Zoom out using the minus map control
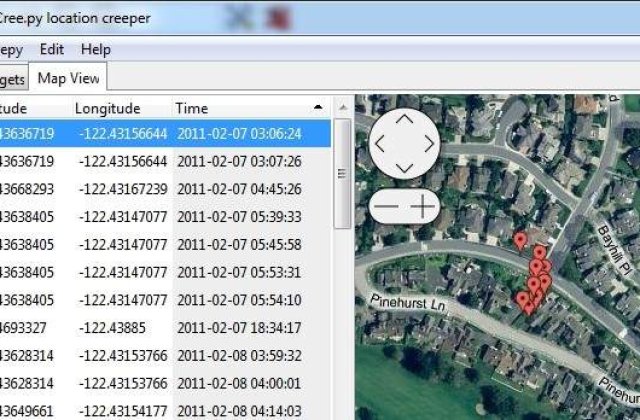Image resolution: width=640 pixels, height=420 pixels. (x=385, y=206)
